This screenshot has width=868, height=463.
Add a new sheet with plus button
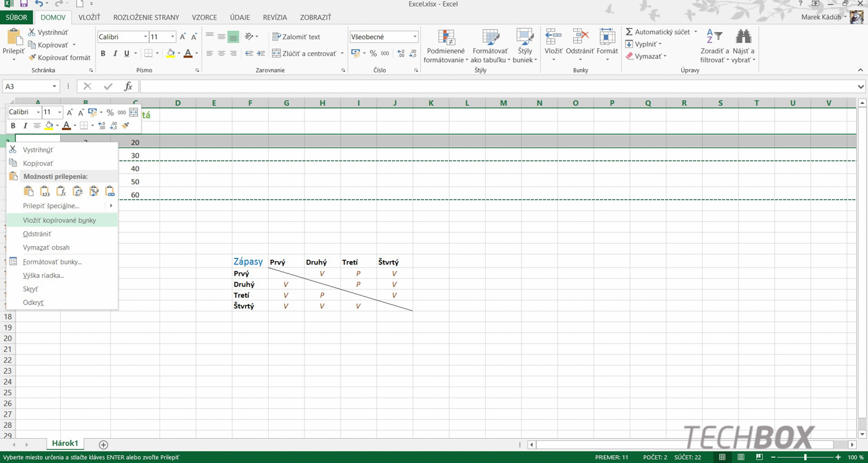(x=103, y=445)
